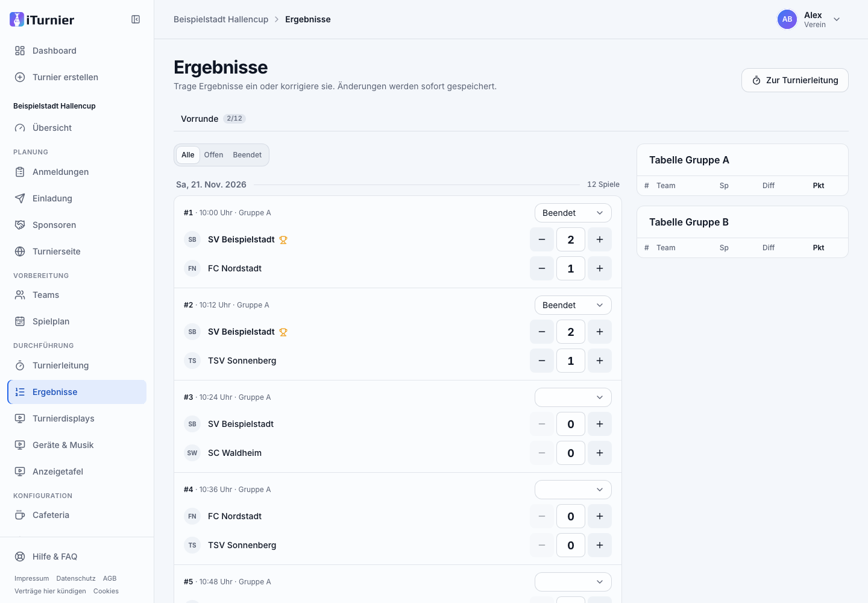868x603 pixels.
Task: Expand the Alex user account menu
Action: point(809,19)
